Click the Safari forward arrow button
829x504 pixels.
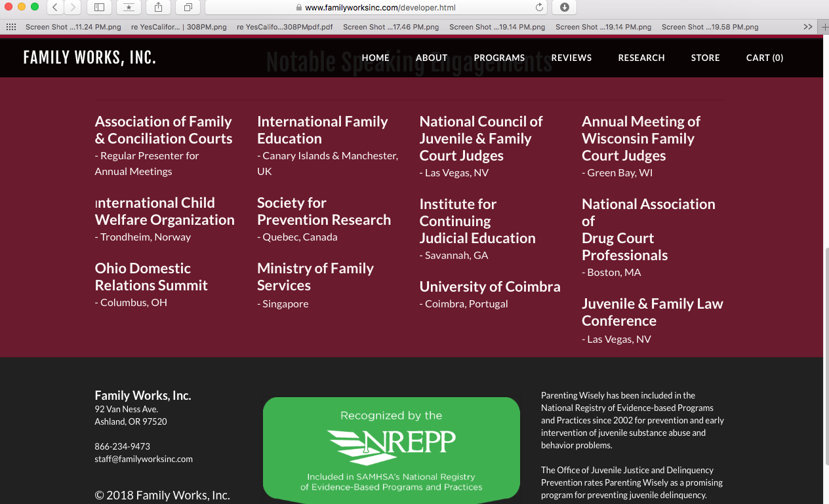coord(72,7)
